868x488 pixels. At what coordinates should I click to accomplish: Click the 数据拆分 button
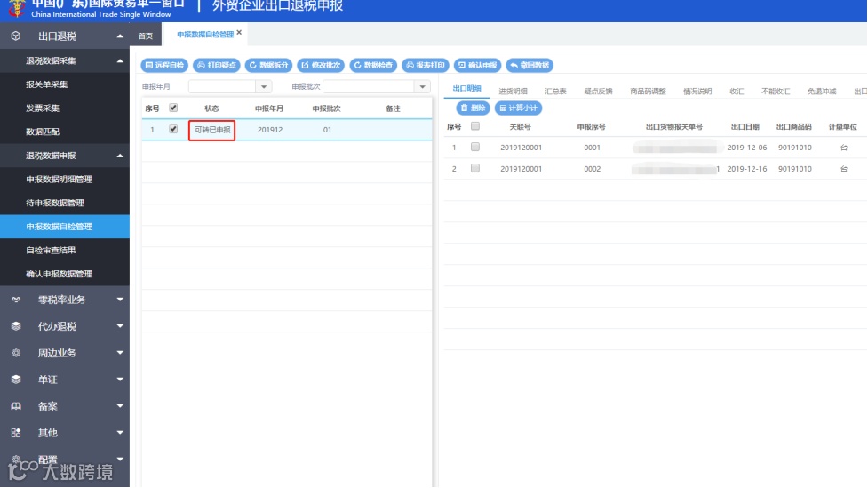tap(268, 66)
